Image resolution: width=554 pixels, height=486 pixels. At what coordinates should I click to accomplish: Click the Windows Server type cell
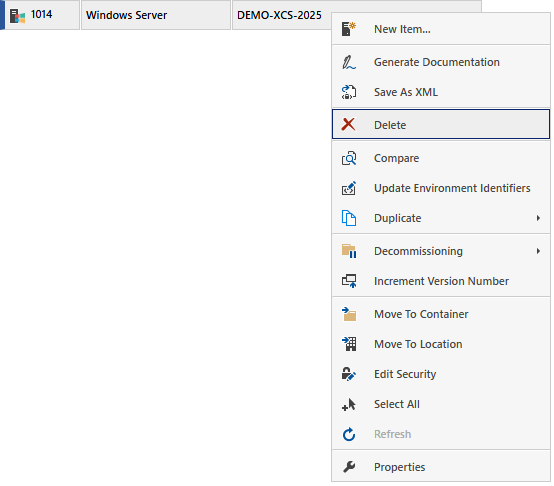coord(156,15)
